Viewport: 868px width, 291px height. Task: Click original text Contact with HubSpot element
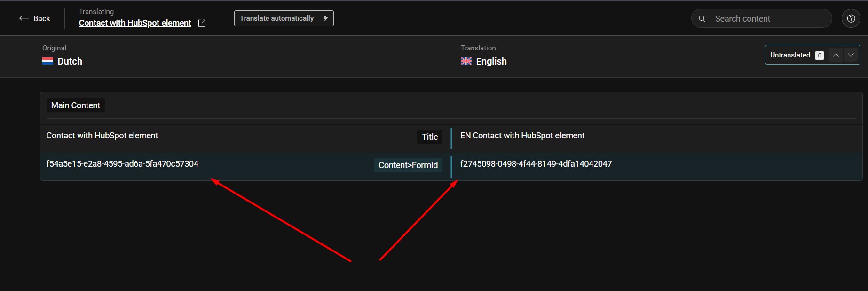pyautogui.click(x=102, y=136)
